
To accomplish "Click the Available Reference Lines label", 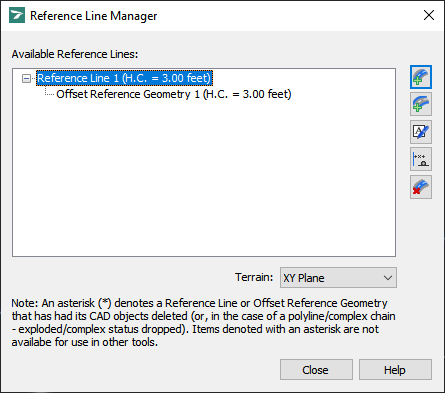I will pyautogui.click(x=75, y=54).
